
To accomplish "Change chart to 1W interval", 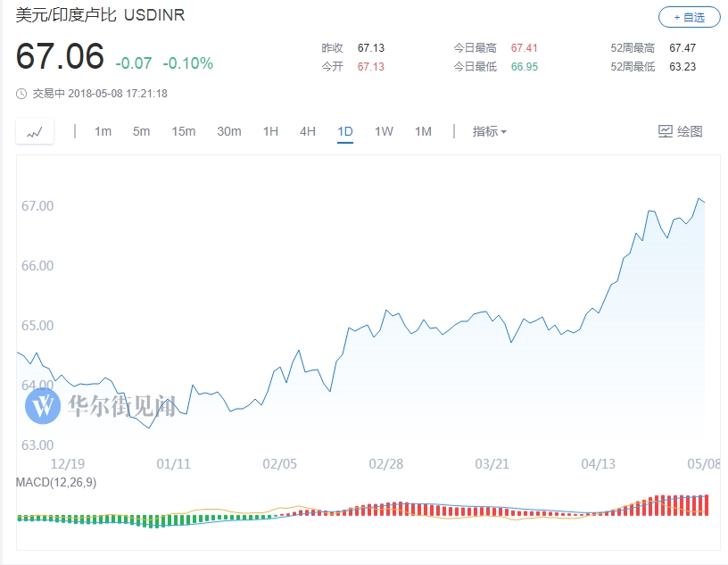I will tap(384, 131).
